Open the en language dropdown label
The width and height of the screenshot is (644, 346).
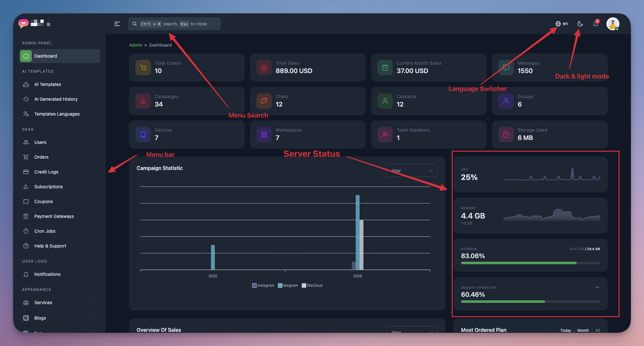(x=565, y=24)
